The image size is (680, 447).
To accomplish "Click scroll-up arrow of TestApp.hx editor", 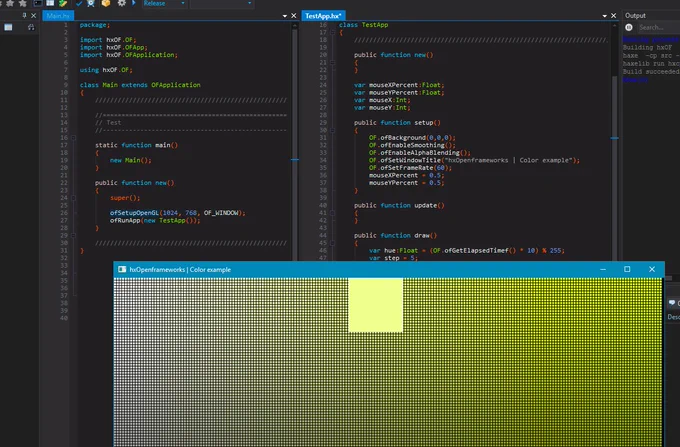I will coord(615,26).
